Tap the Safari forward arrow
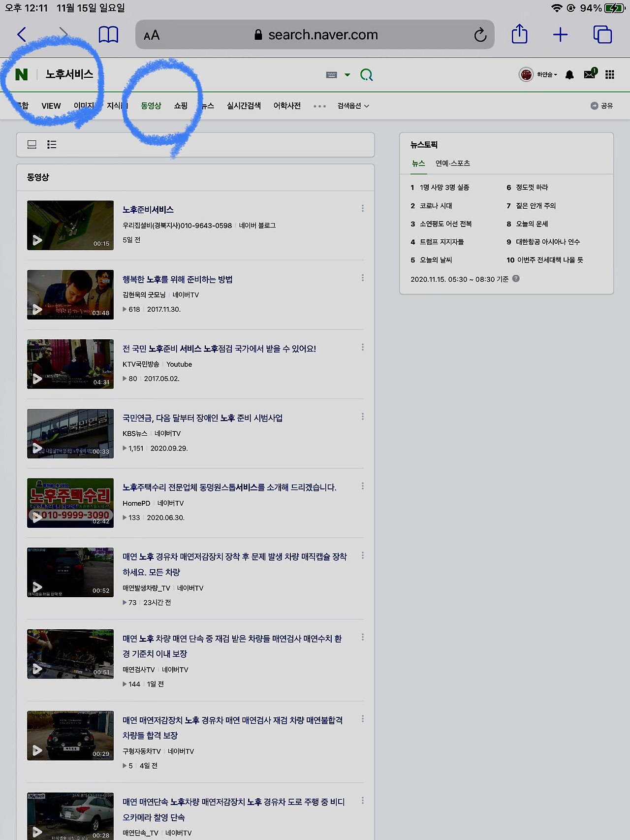 [63, 34]
